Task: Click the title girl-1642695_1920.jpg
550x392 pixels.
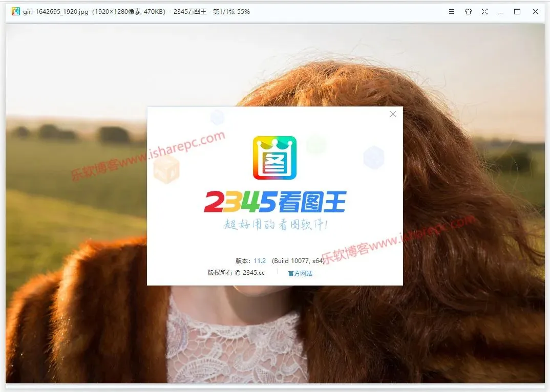Action: (x=56, y=12)
